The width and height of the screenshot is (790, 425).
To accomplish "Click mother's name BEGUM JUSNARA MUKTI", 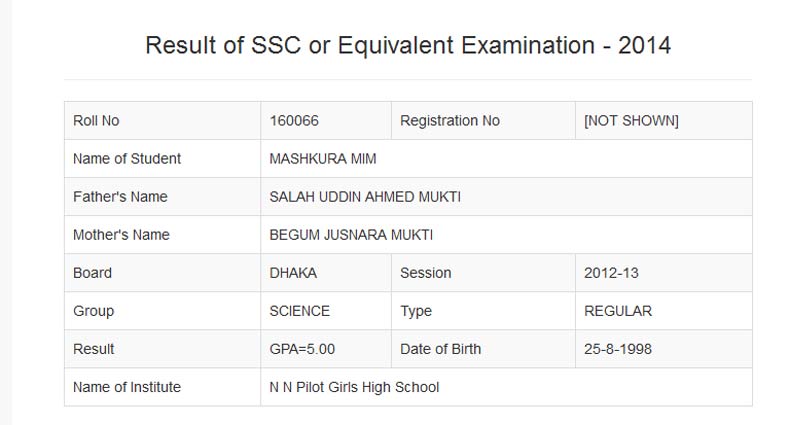I will pyautogui.click(x=351, y=235).
